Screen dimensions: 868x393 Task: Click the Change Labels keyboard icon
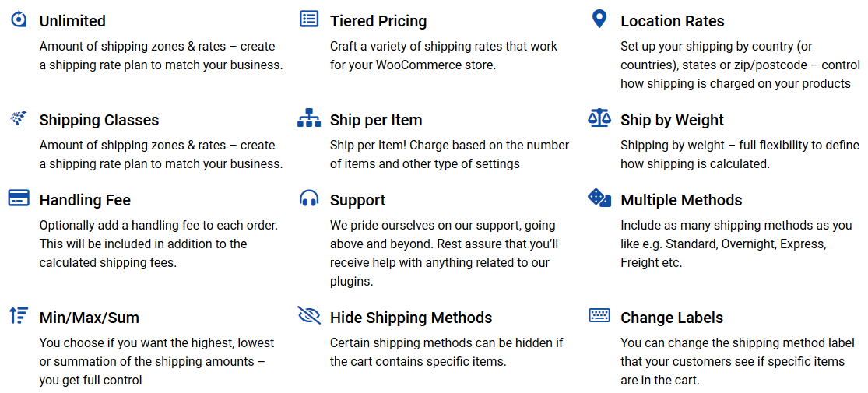point(599,315)
